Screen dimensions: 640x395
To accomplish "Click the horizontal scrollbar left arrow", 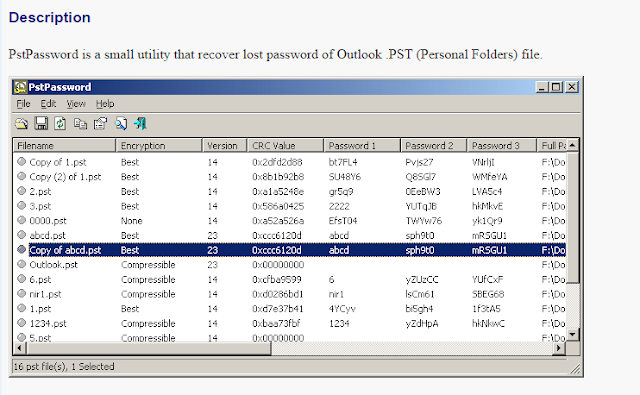I will point(20,348).
